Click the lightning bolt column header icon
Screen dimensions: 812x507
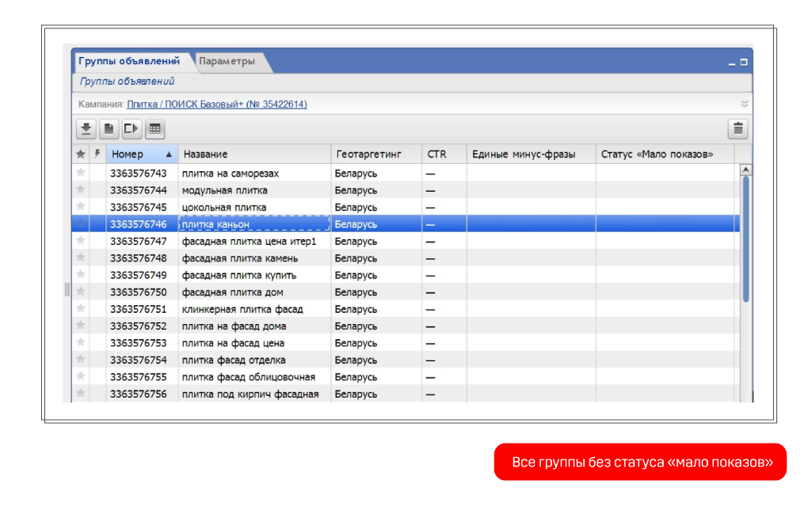tap(97, 154)
